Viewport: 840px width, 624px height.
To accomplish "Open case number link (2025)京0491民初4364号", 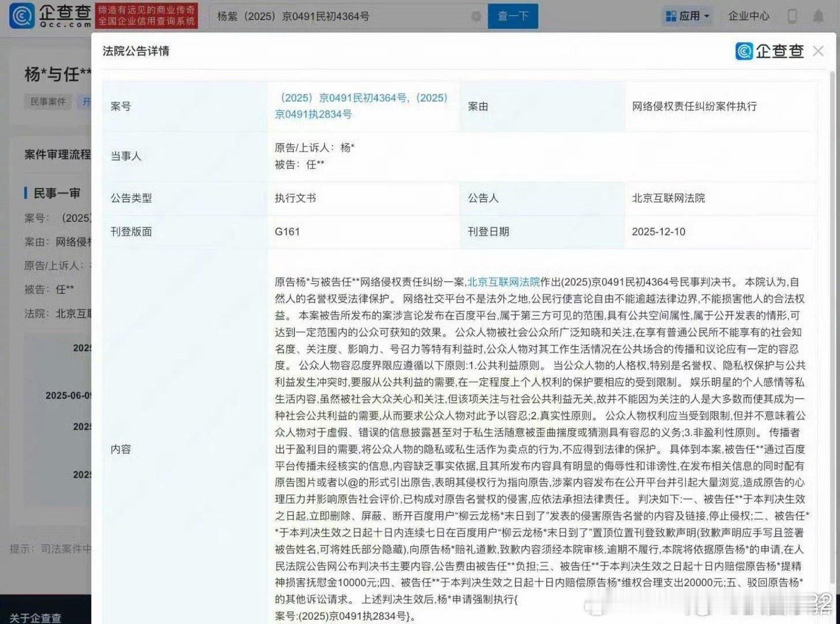I will [x=343, y=98].
